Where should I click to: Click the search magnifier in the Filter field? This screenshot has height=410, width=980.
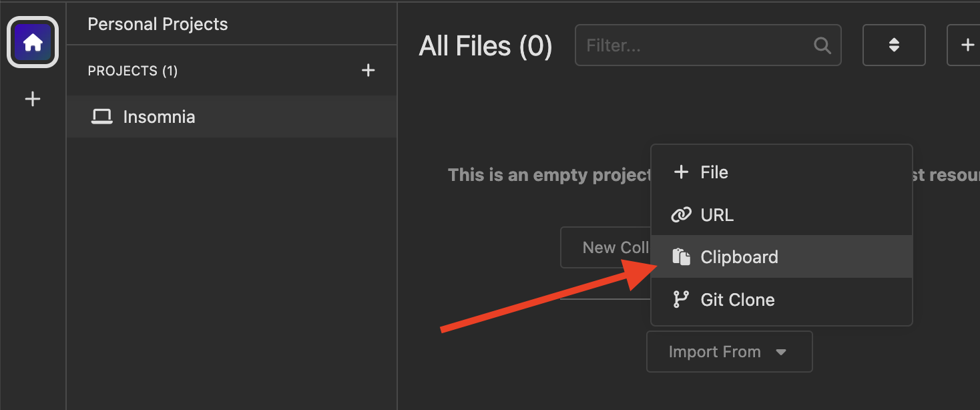(822, 45)
